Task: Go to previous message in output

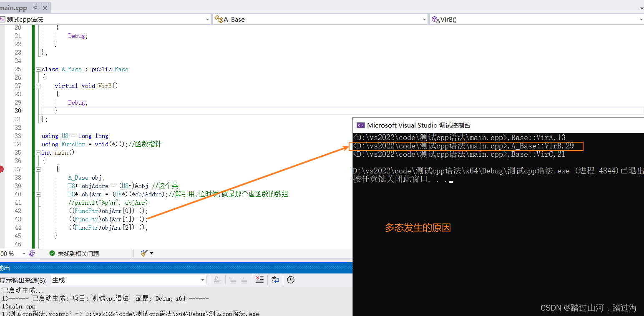Action: [x=233, y=280]
